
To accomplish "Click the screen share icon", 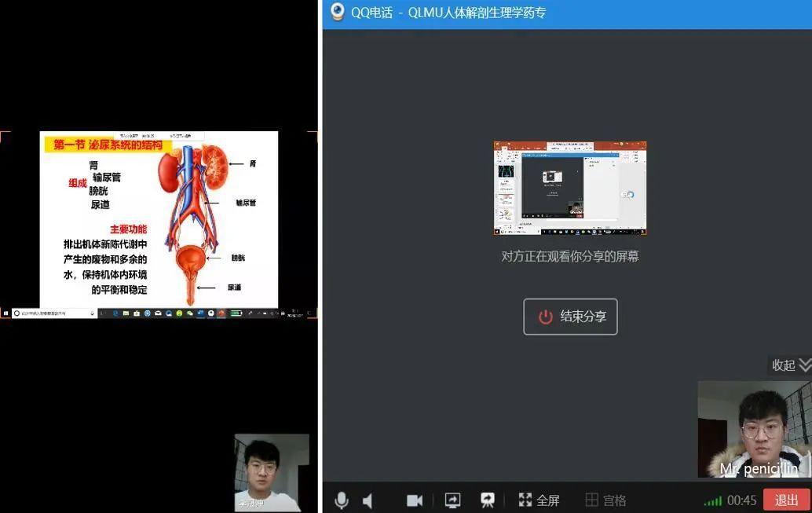I will pyautogui.click(x=452, y=500).
